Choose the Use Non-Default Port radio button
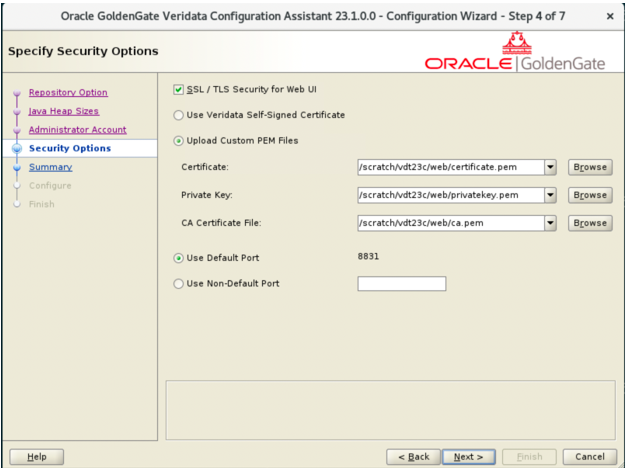The width and height of the screenshot is (626, 473). pos(178,284)
